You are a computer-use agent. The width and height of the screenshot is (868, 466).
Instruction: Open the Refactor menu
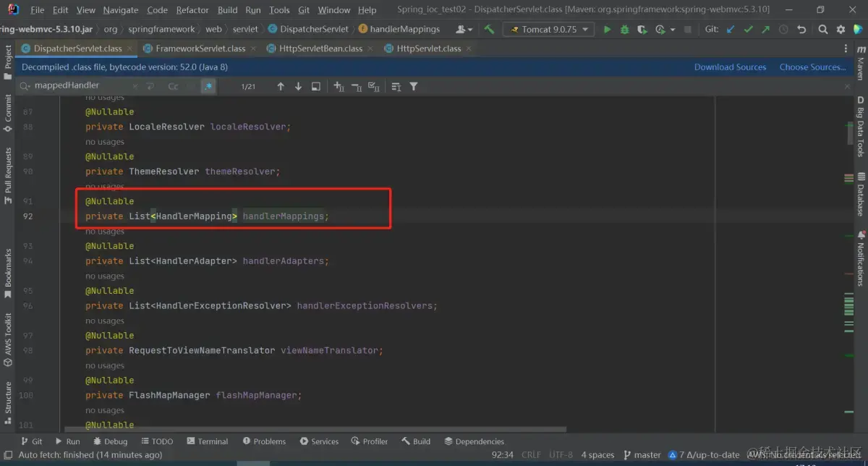click(x=192, y=10)
